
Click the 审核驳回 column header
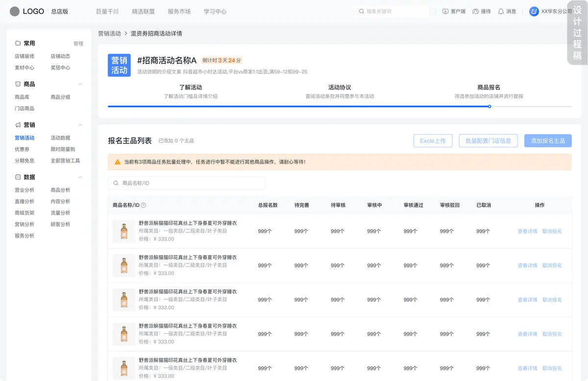(x=450, y=205)
